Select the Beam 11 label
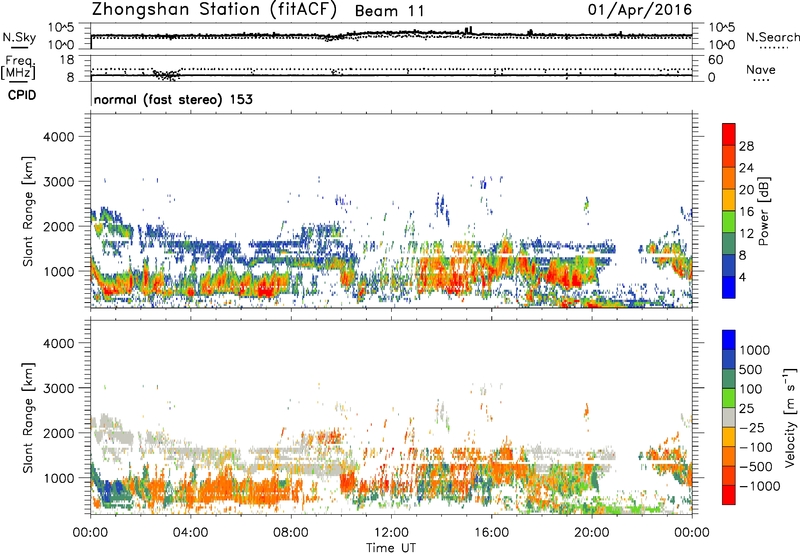The image size is (800, 554). tap(389, 11)
